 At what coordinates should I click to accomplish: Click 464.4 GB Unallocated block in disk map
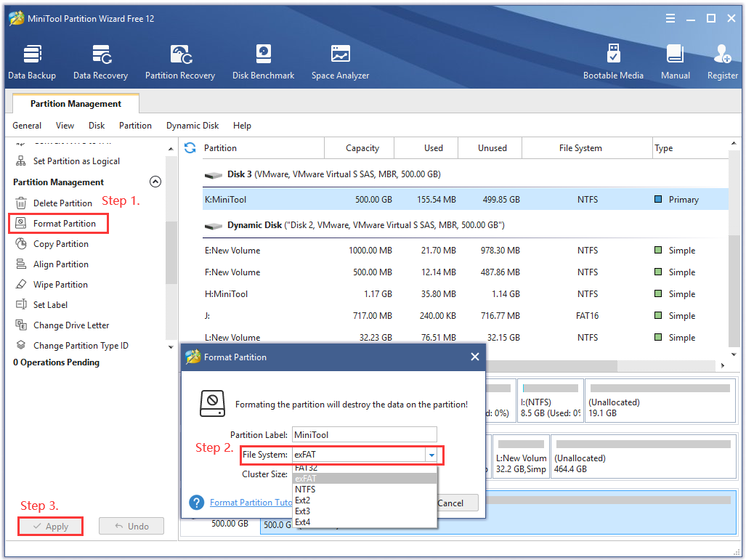(644, 457)
